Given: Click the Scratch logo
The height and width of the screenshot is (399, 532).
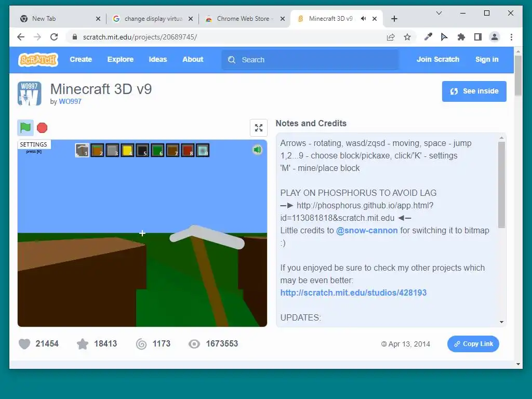Looking at the screenshot, I should point(38,60).
